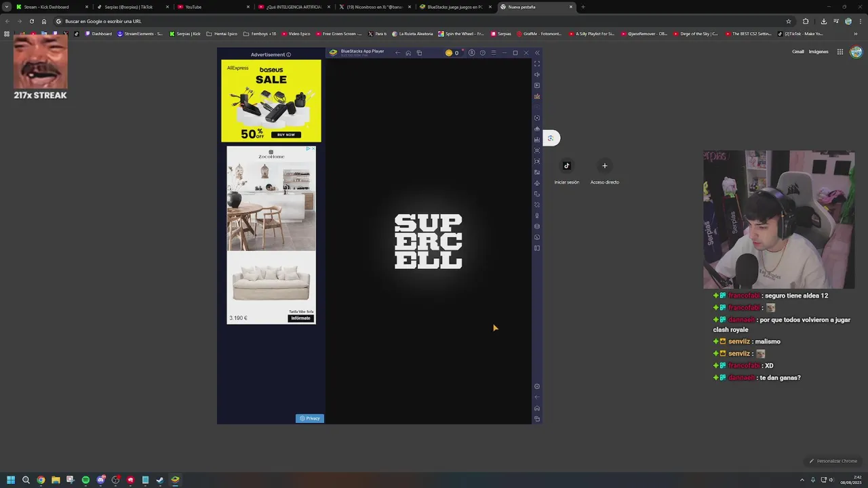Open Chrome tab search dropdown arrow
Image resolution: width=868 pixels, height=488 pixels.
point(6,7)
